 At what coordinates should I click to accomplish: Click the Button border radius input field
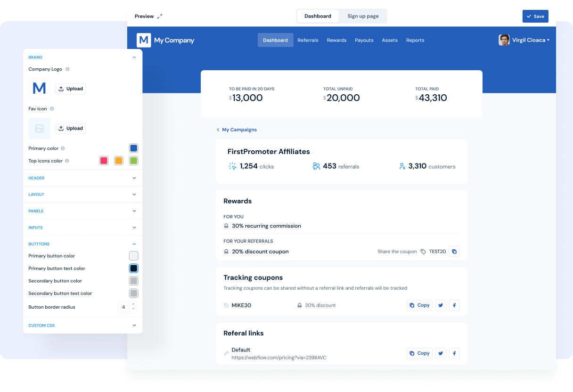tap(123, 307)
